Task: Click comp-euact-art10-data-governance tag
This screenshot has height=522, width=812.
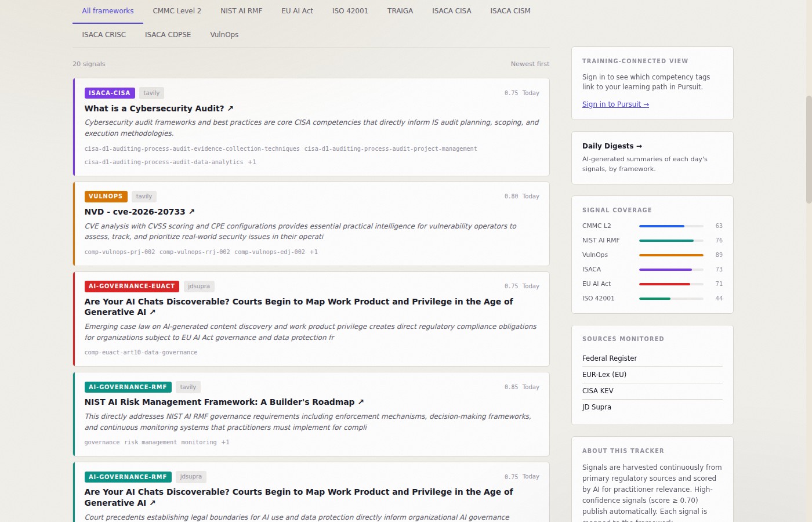Action: [141, 353]
